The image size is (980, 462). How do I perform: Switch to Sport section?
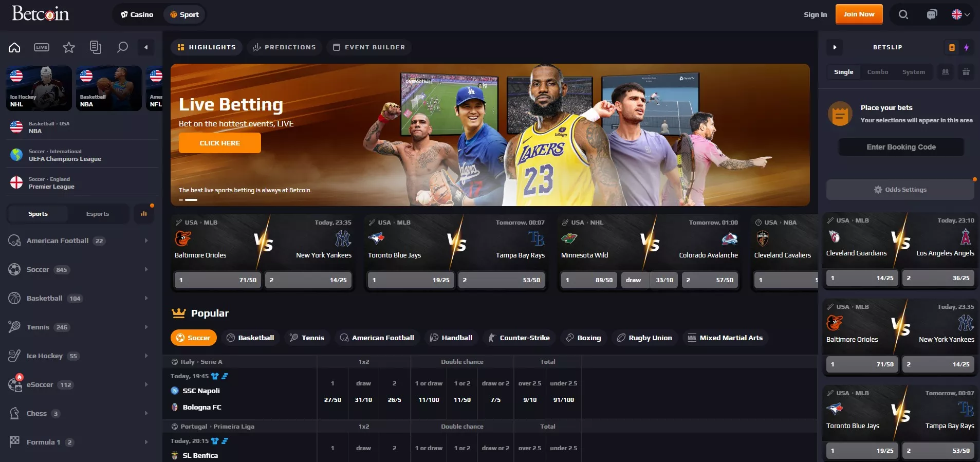[184, 14]
